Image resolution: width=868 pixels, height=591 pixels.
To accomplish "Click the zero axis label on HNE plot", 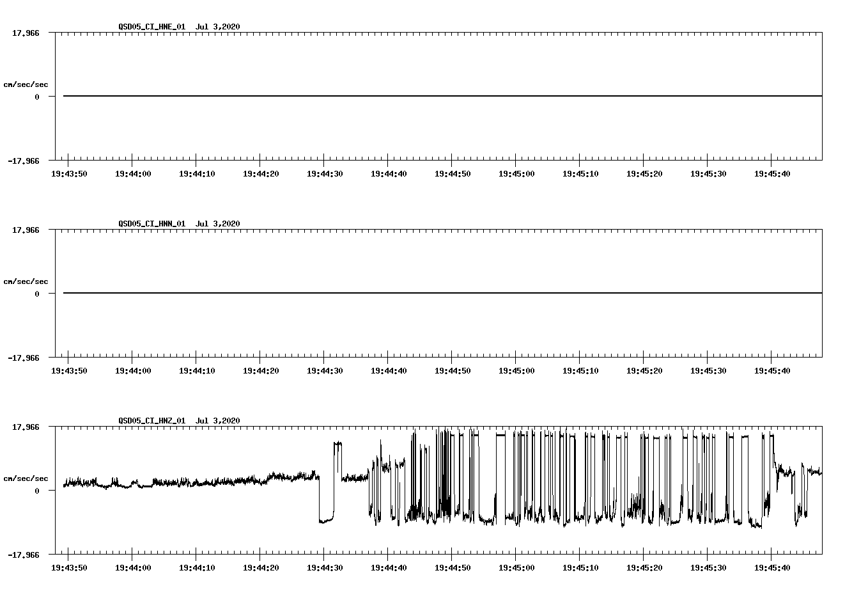I will [x=37, y=97].
